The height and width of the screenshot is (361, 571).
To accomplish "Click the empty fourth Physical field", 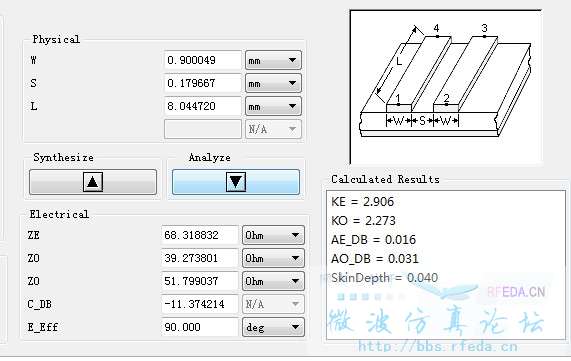I will tap(203, 129).
